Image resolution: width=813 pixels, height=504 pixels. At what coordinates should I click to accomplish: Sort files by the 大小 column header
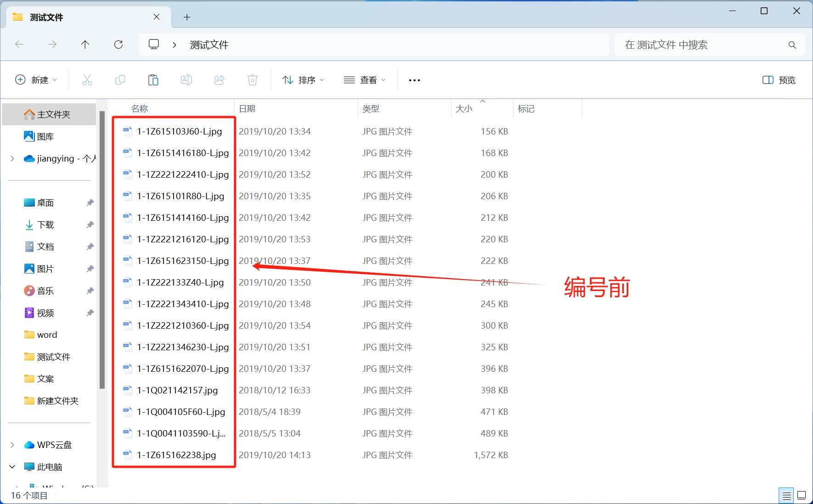[465, 108]
